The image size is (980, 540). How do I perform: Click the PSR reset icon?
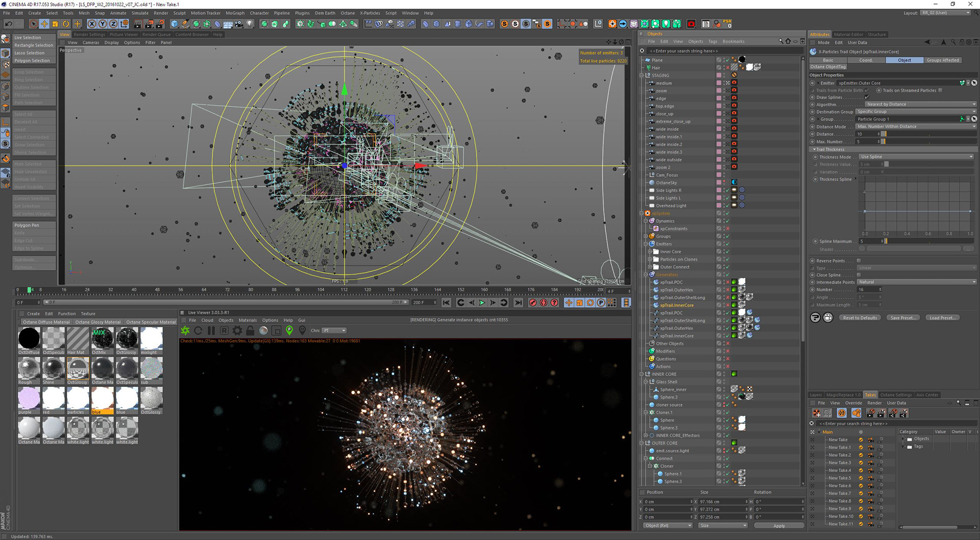728,24
